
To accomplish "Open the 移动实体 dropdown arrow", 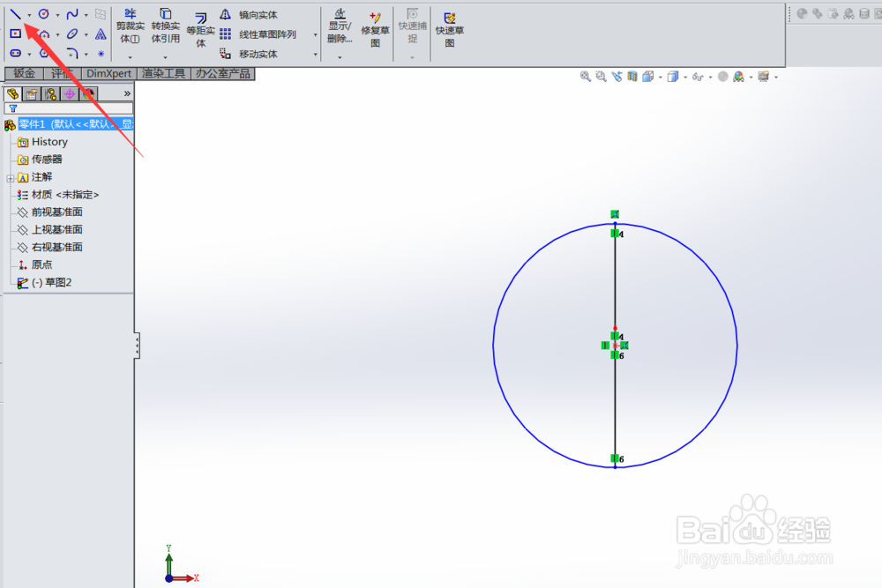I will pos(315,55).
